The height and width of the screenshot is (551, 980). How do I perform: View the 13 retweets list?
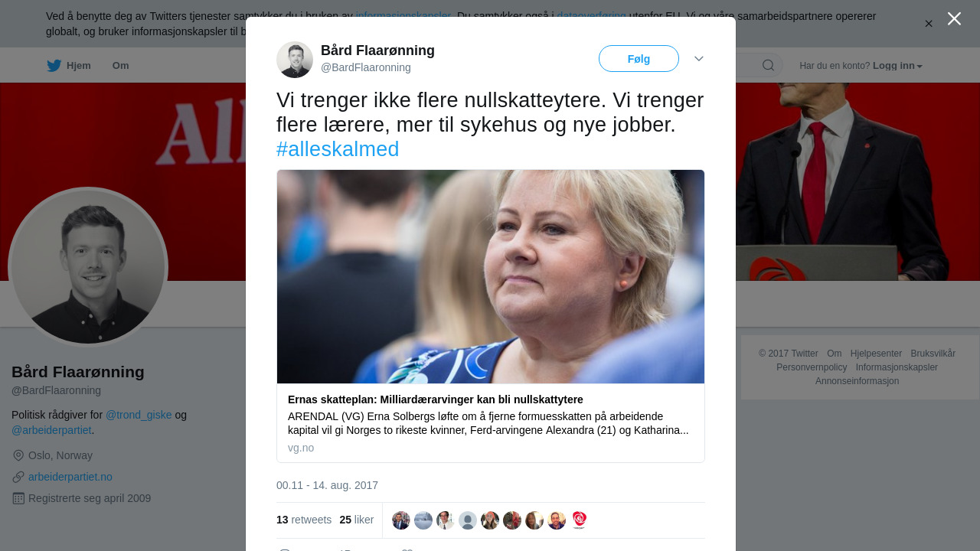[x=304, y=520]
